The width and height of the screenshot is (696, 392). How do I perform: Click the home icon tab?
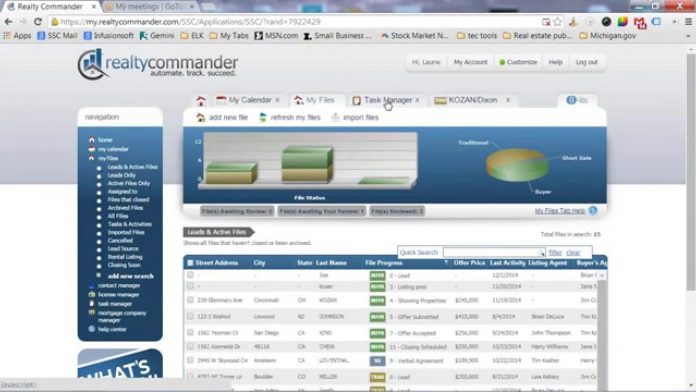tap(201, 100)
